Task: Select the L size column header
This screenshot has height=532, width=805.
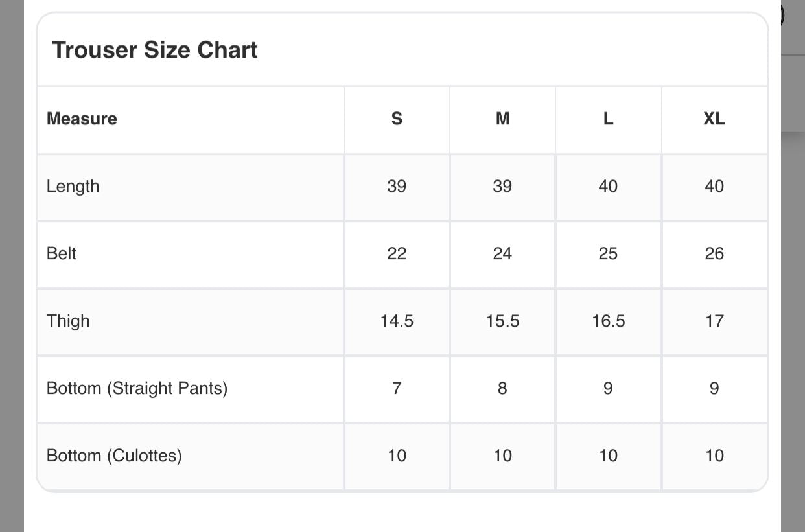Action: [608, 119]
